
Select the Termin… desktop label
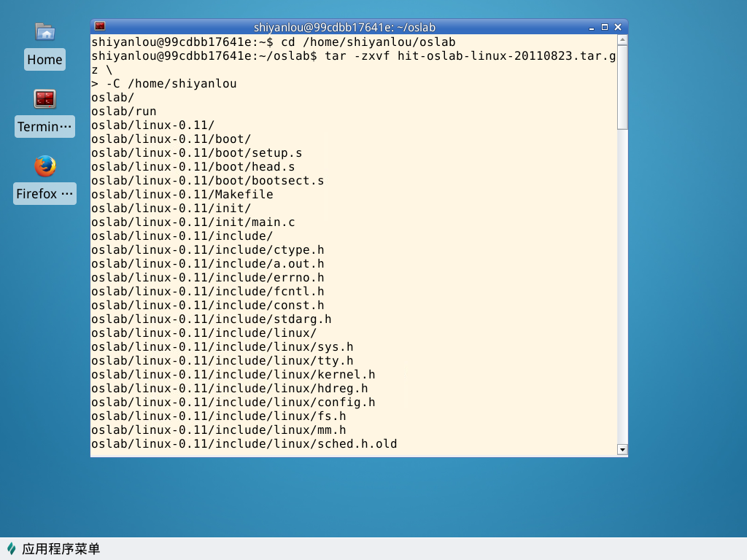tap(44, 127)
